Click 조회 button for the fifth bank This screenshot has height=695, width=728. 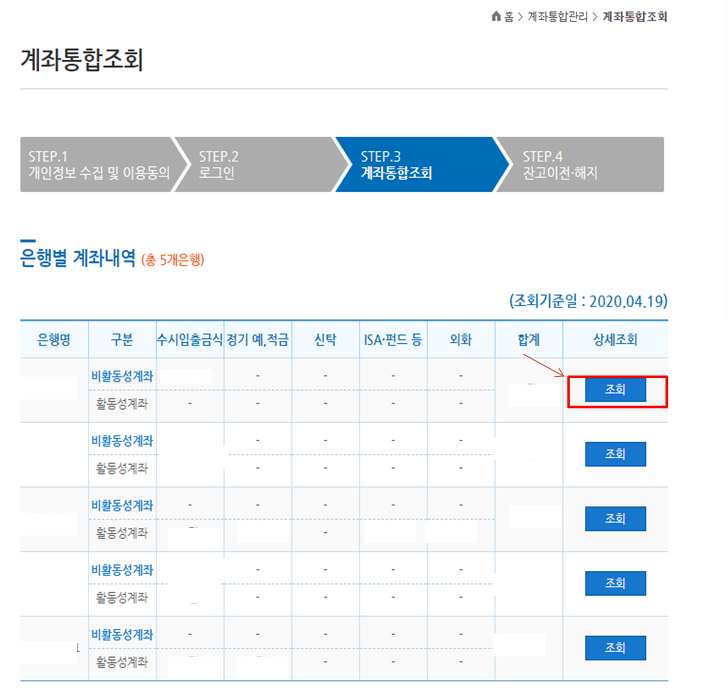[x=615, y=648]
